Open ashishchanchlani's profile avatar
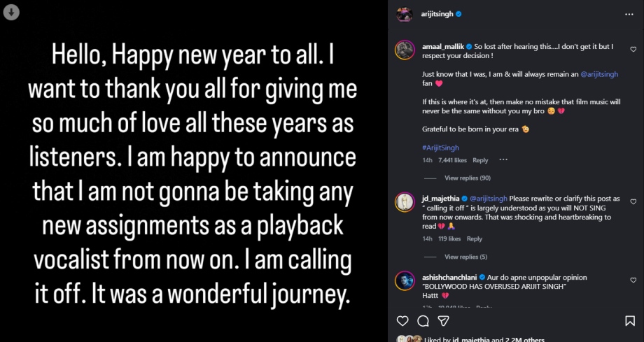This screenshot has height=342, width=644. coord(405,280)
